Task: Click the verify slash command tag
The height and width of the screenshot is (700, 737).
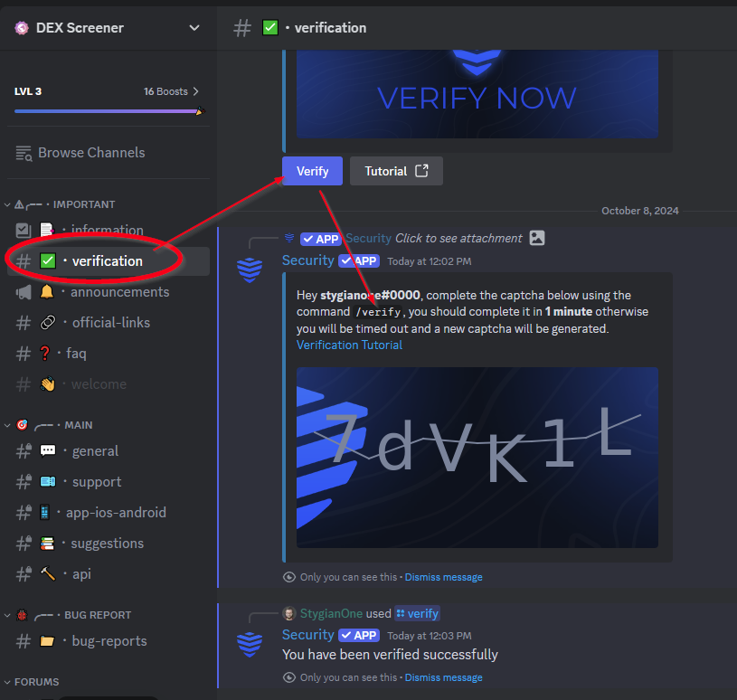Action: click(418, 613)
